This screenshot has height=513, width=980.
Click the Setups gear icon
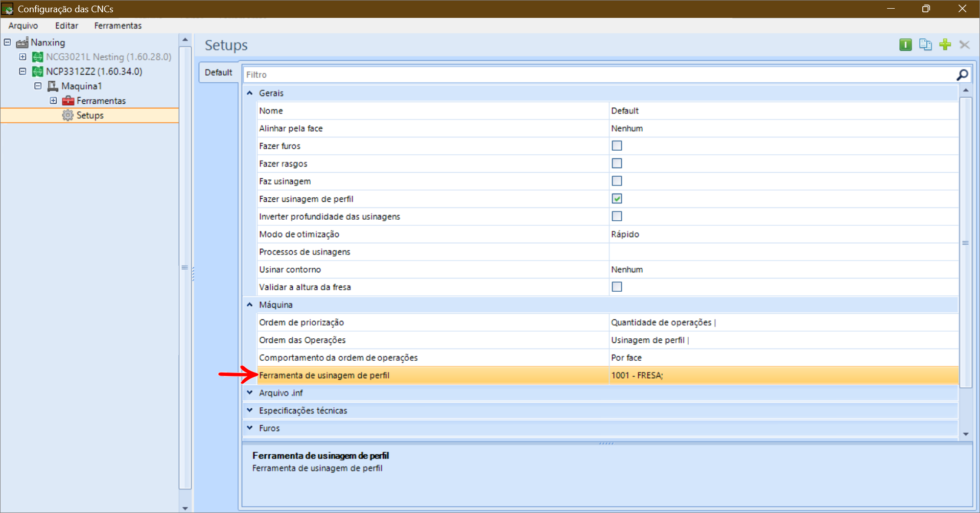click(67, 115)
